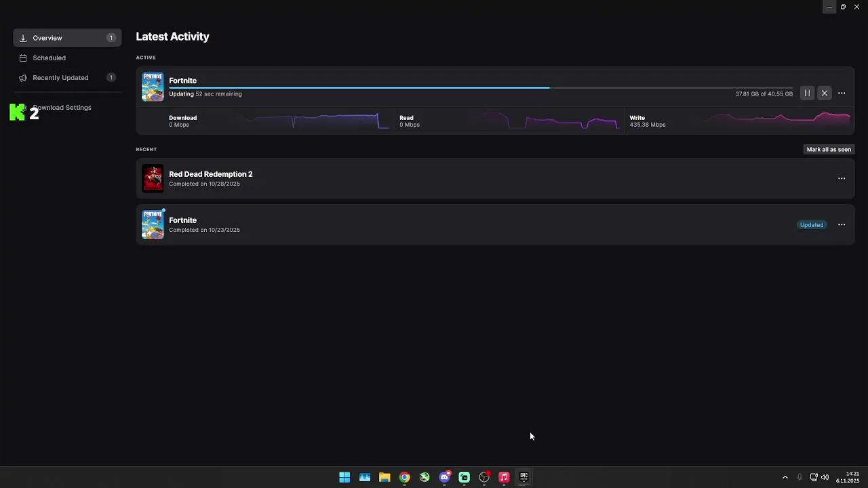Click the Red Dead Redemption 2 title
The image size is (868, 488).
coord(210,174)
